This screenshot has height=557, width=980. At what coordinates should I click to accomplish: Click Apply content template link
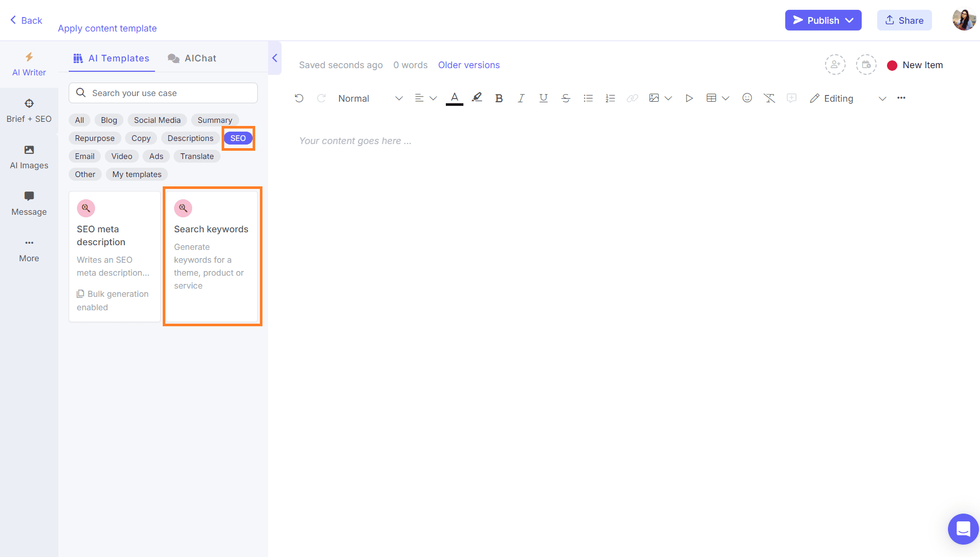107,28
